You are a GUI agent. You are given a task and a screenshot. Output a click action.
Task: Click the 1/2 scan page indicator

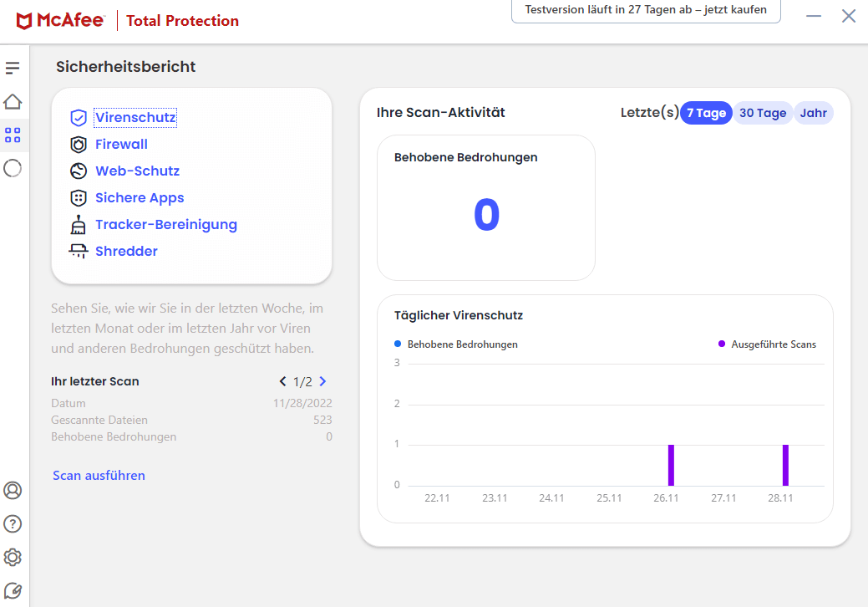pyautogui.click(x=302, y=381)
